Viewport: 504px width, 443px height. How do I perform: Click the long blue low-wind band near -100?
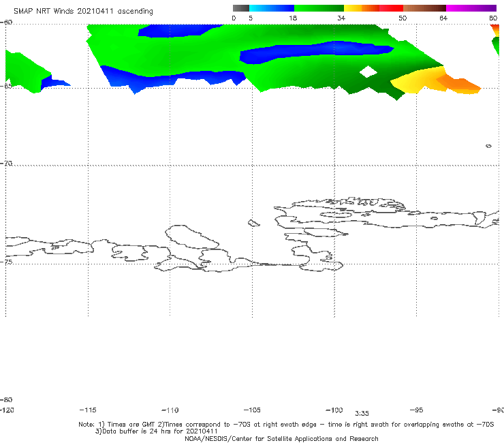317,52
